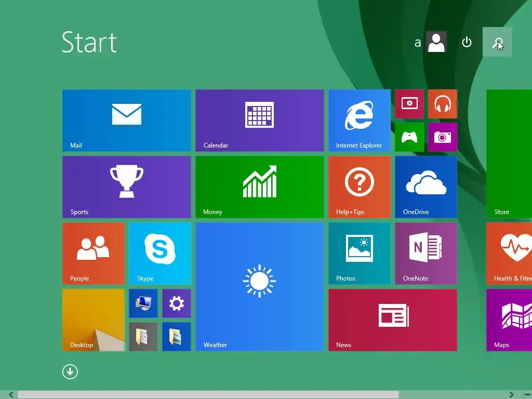The height and width of the screenshot is (399, 532).
Task: Open the Documents folder tile
Action: [143, 337]
